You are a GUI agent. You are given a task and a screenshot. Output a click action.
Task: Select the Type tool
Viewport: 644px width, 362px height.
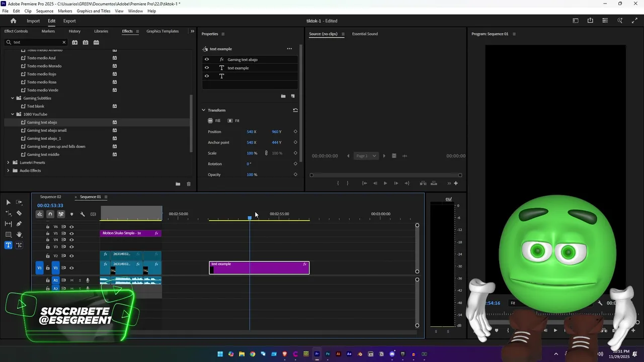coord(8,245)
